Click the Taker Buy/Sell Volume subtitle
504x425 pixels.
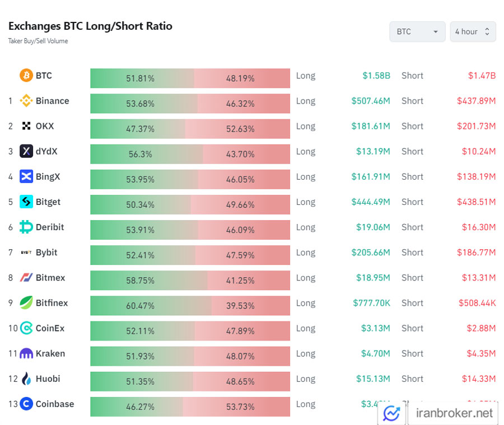[38, 41]
